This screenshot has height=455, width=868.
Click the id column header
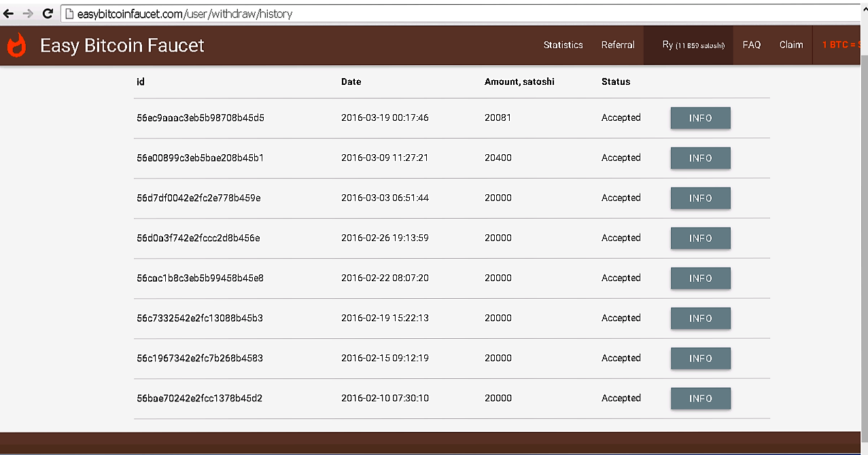coord(141,81)
